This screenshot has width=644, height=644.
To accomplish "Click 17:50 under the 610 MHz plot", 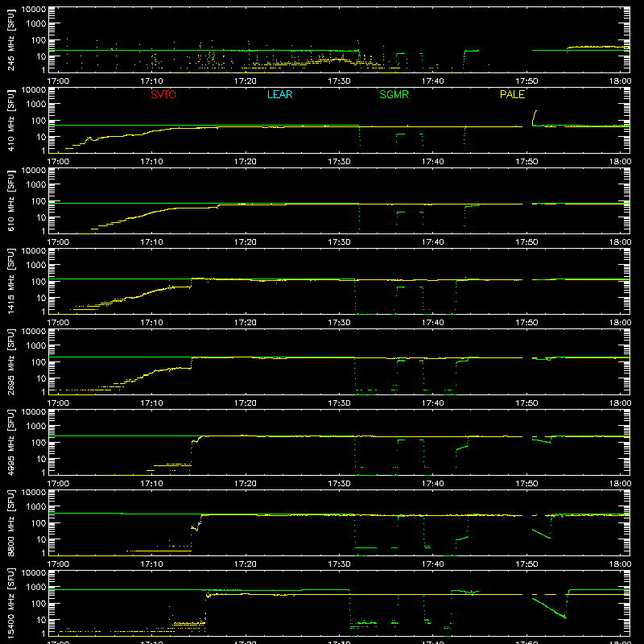I will click(526, 242).
